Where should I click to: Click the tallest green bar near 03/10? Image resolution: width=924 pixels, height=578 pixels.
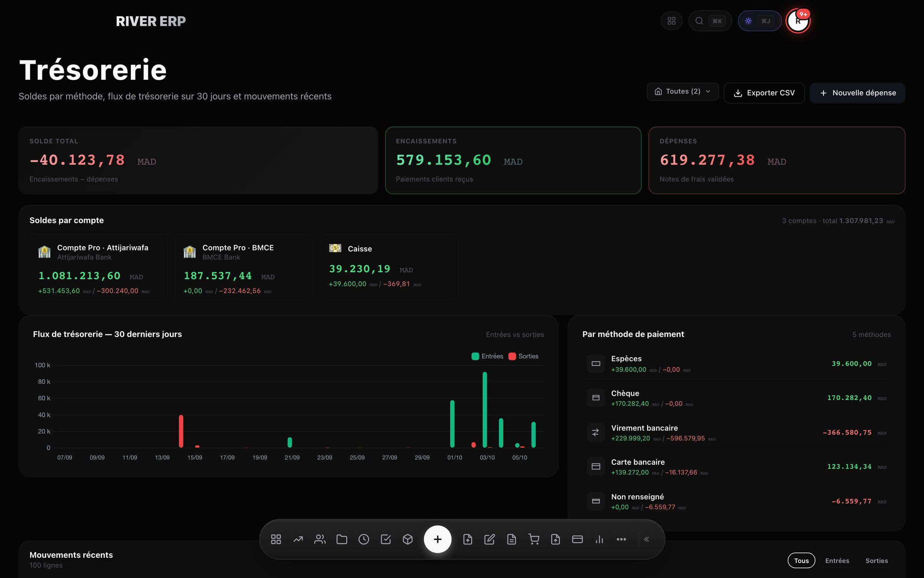[485, 409]
